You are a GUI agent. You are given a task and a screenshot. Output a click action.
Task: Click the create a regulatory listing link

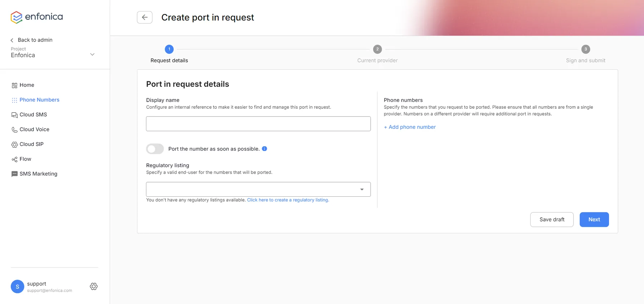pos(288,200)
